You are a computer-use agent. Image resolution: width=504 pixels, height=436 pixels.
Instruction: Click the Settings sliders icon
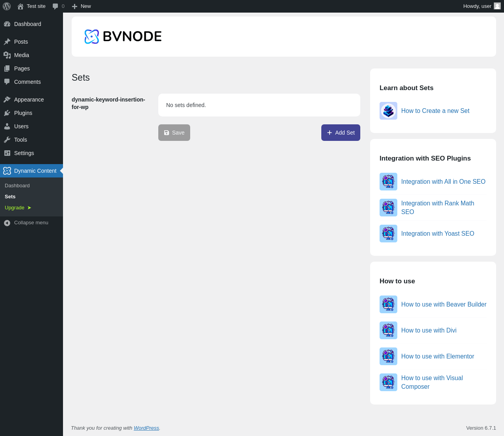click(x=7, y=153)
